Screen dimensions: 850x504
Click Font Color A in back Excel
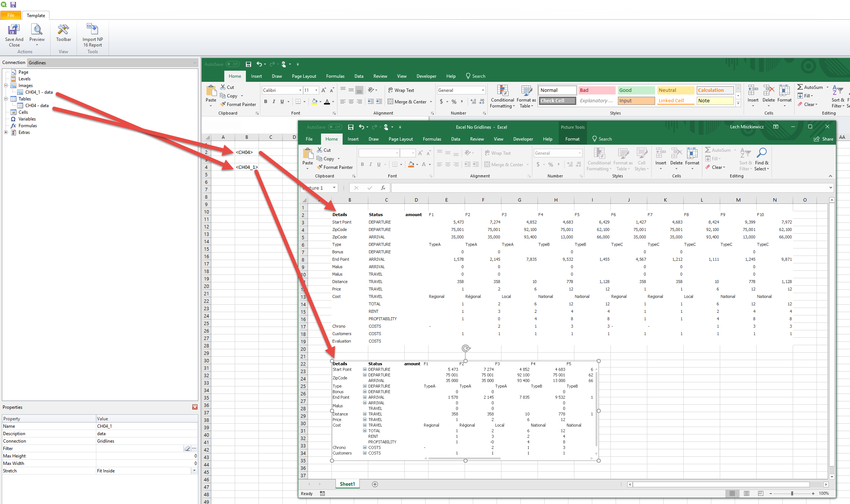pyautogui.click(x=327, y=102)
